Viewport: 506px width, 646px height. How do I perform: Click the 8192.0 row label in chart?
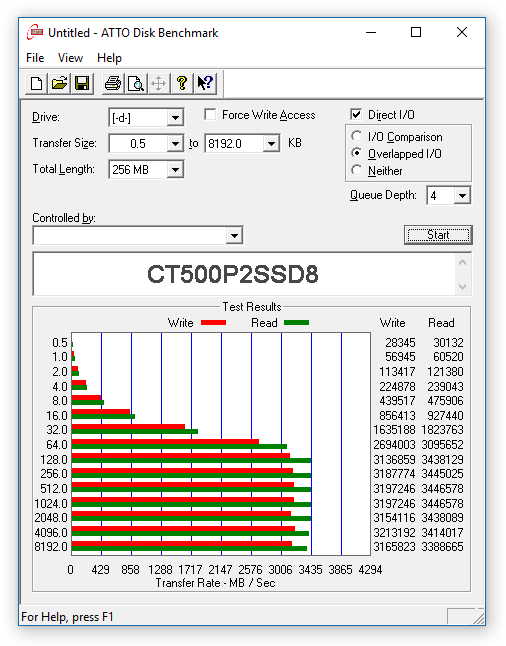(x=51, y=547)
